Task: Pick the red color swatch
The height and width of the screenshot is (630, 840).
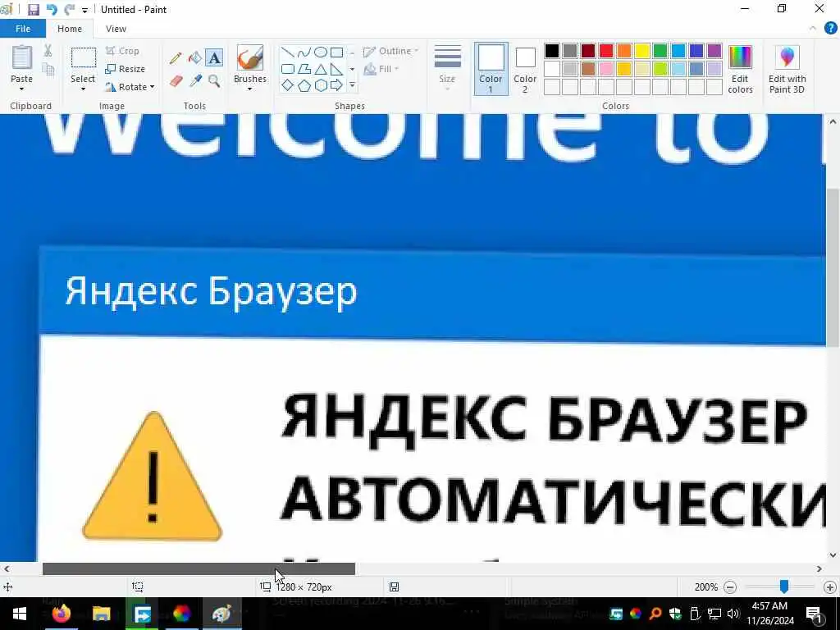Action: coord(606,51)
